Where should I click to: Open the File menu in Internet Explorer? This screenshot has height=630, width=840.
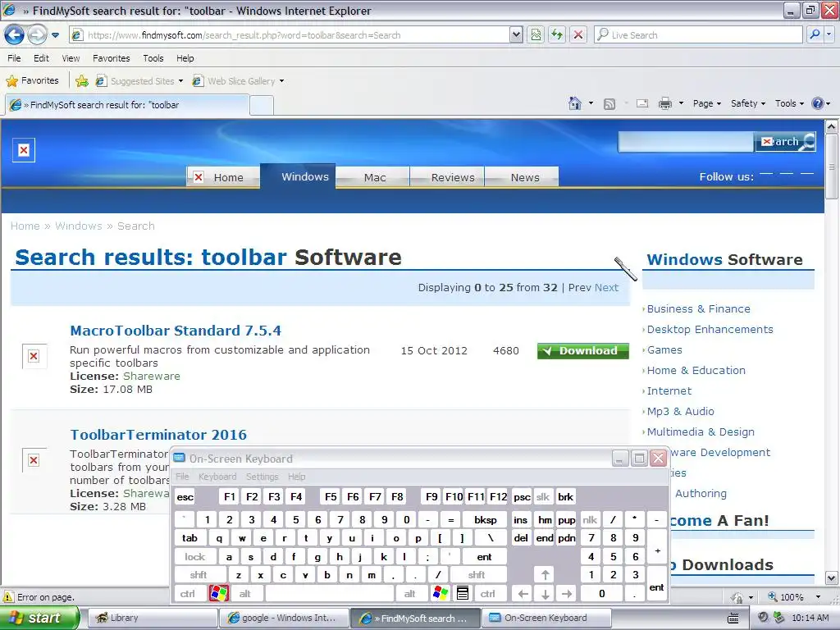pyautogui.click(x=15, y=58)
